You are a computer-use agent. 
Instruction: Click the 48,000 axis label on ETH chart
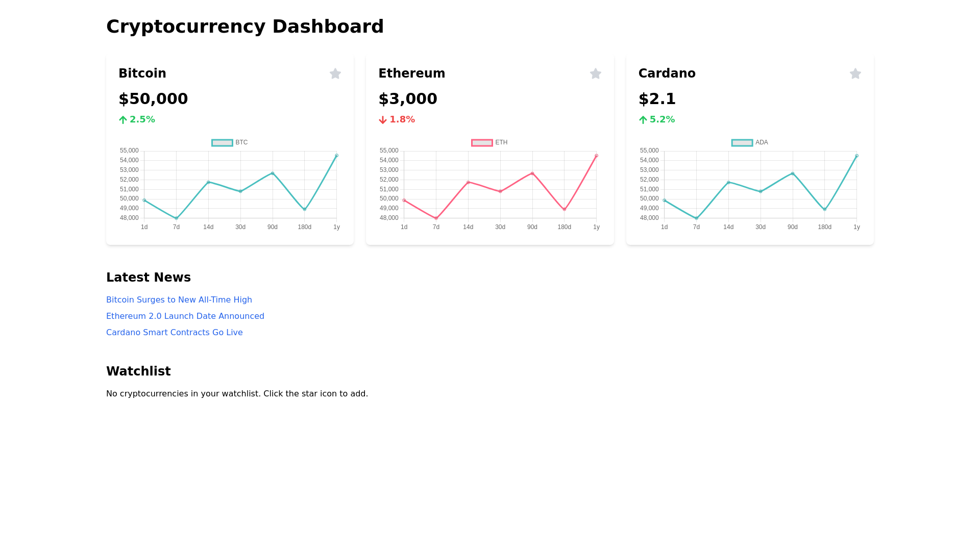[x=389, y=218]
